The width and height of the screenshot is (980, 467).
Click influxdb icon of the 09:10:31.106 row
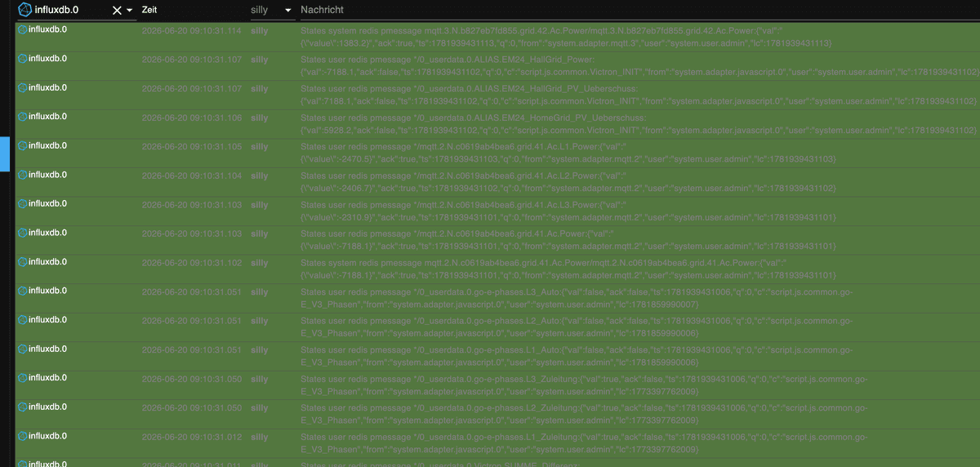[22, 117]
